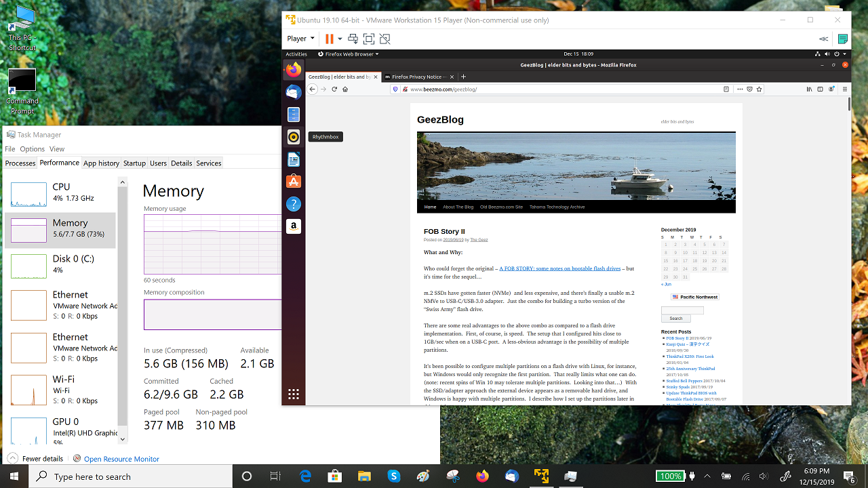Open Resource Monitor link in Task Manager
This screenshot has height=488, width=868.
point(121,459)
